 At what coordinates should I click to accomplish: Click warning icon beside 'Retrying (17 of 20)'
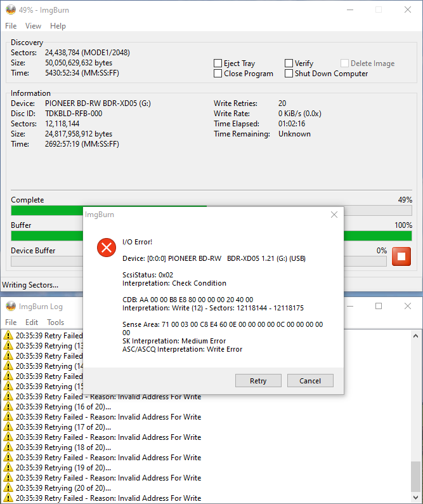point(8,427)
